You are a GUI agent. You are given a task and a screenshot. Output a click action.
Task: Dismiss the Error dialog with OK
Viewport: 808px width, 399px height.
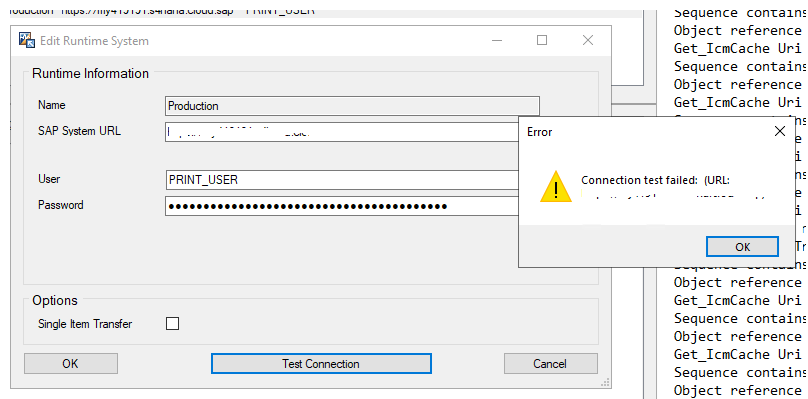(742, 247)
